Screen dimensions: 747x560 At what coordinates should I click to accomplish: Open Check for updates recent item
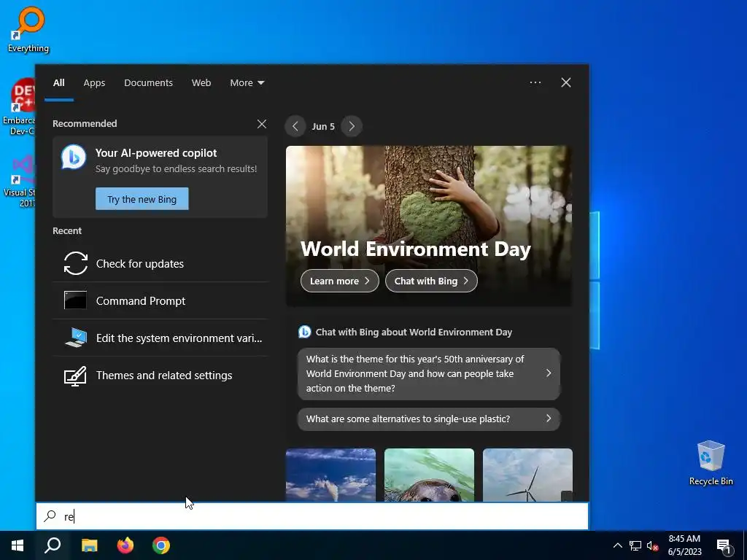pos(160,264)
